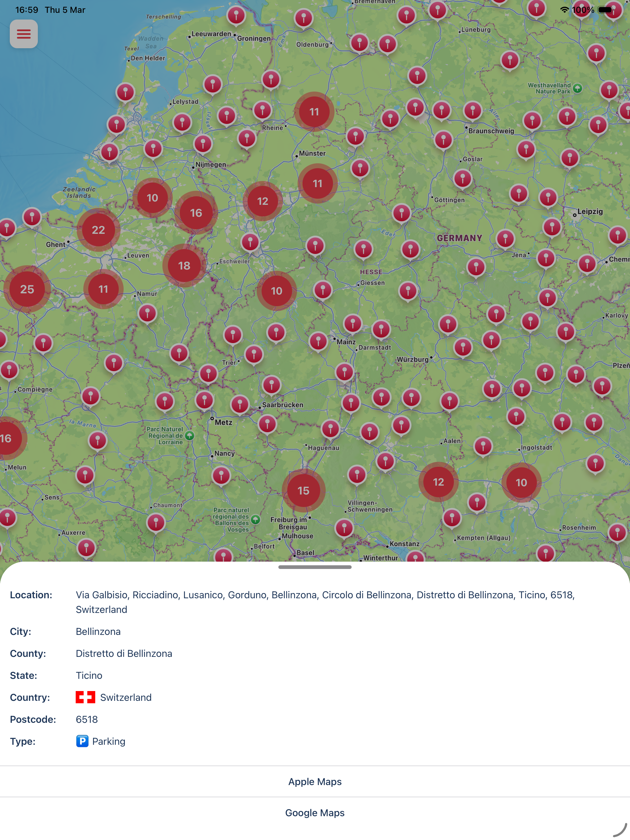Tap the Via Galbisio location address
This screenshot has height=840, width=630.
click(x=325, y=602)
